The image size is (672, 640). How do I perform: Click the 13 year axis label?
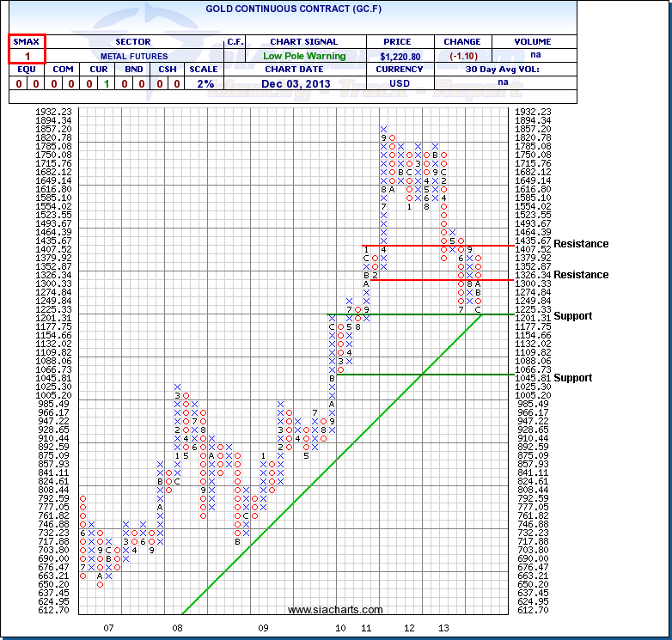point(443,629)
